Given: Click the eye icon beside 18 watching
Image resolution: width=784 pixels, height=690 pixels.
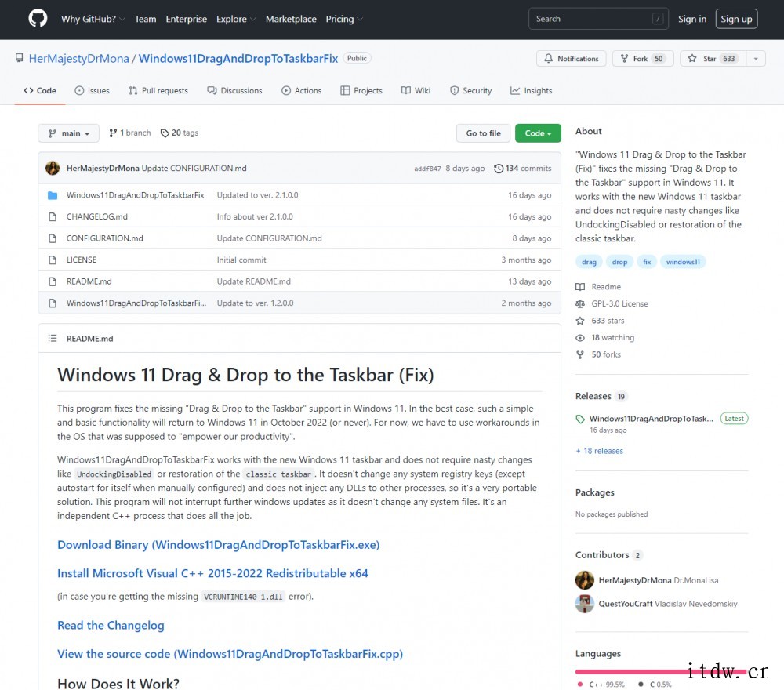Looking at the screenshot, I should 580,337.
